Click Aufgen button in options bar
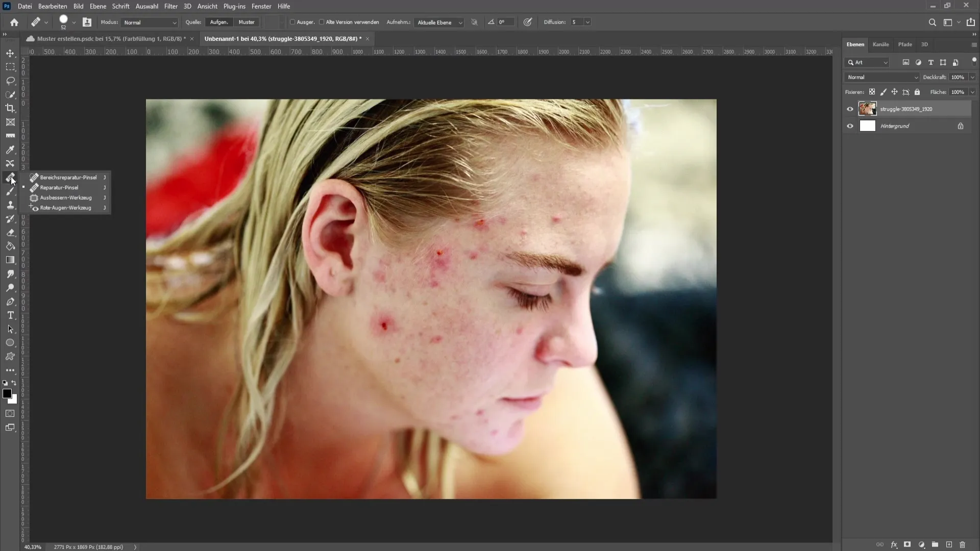The width and height of the screenshot is (980, 551). tap(219, 22)
